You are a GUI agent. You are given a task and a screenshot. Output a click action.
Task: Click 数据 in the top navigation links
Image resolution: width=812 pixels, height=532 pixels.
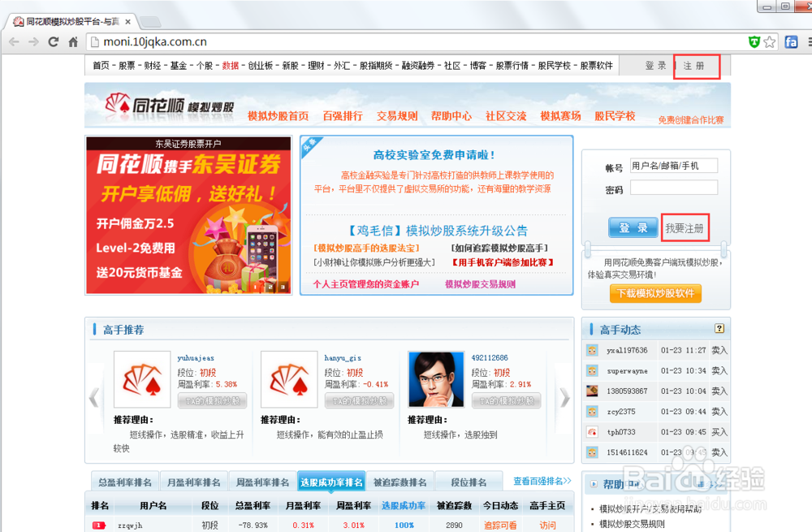(x=231, y=66)
